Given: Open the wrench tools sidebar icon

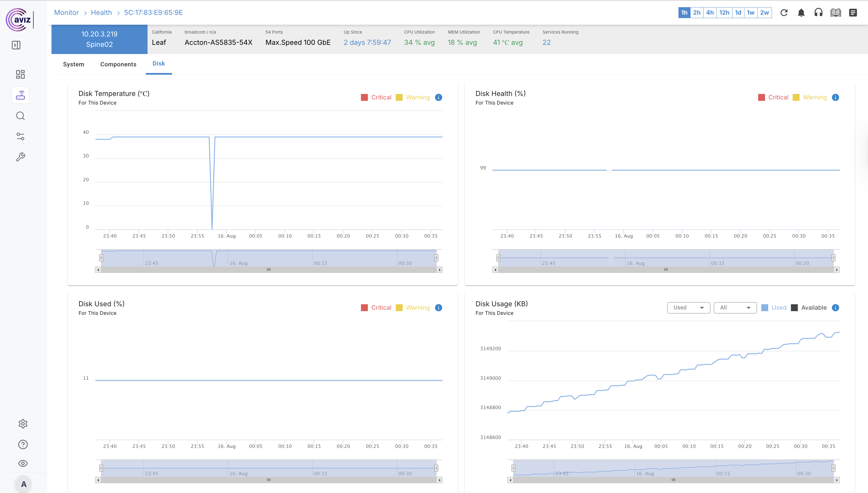Looking at the screenshot, I should pos(20,157).
